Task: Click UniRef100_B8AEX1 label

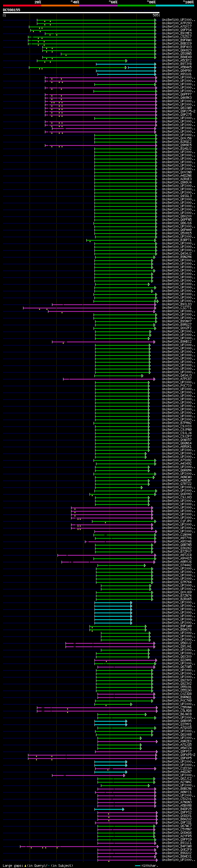Action: pos(177,856)
